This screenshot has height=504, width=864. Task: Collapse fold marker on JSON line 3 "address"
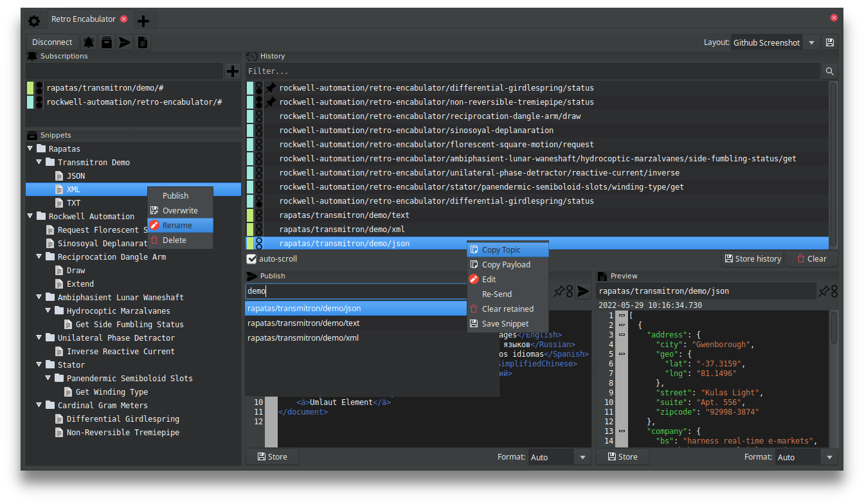click(x=621, y=334)
